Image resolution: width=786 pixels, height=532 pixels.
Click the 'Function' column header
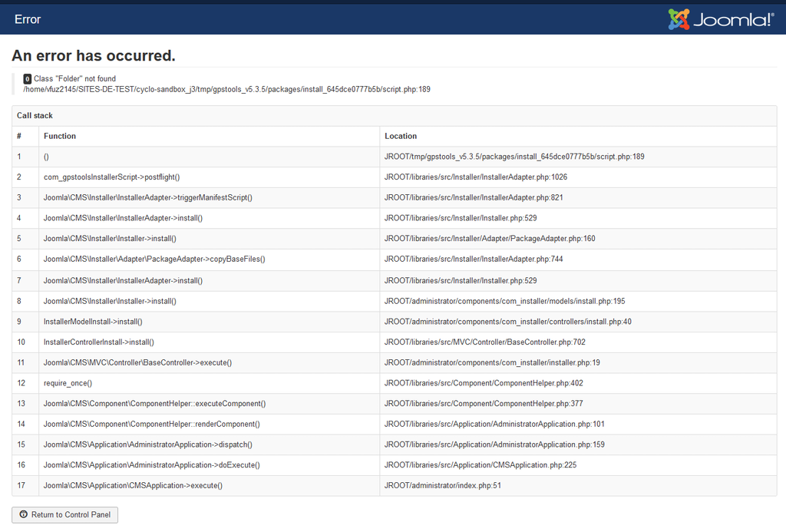pos(60,136)
